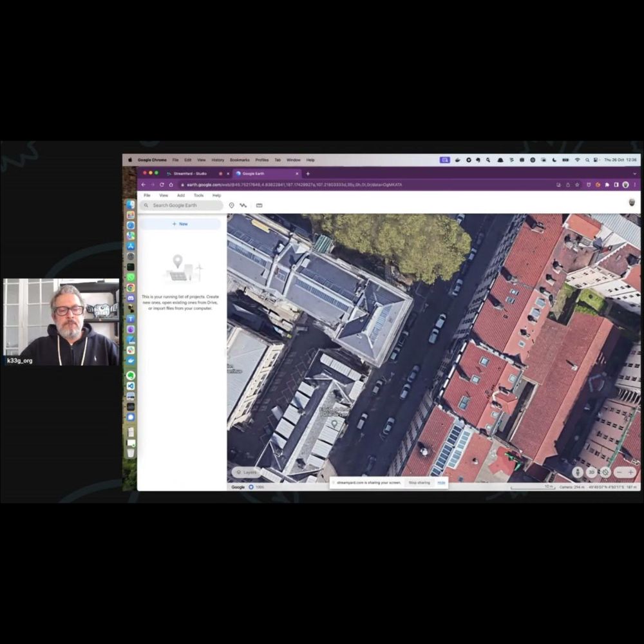Click Stop sharing in the sharing bar
644x644 pixels.
419,482
